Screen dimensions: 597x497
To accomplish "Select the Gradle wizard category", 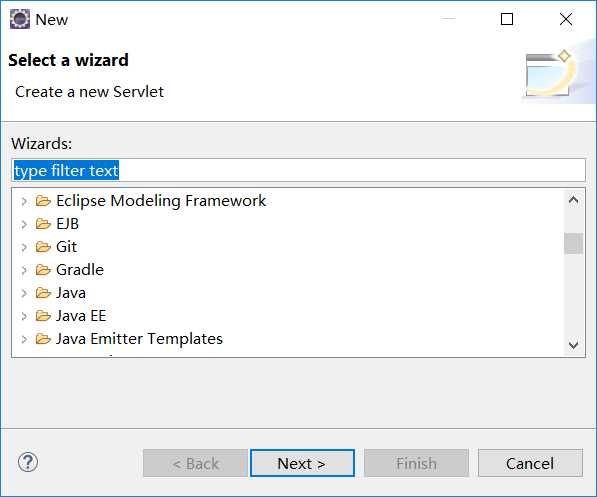I will [x=80, y=270].
